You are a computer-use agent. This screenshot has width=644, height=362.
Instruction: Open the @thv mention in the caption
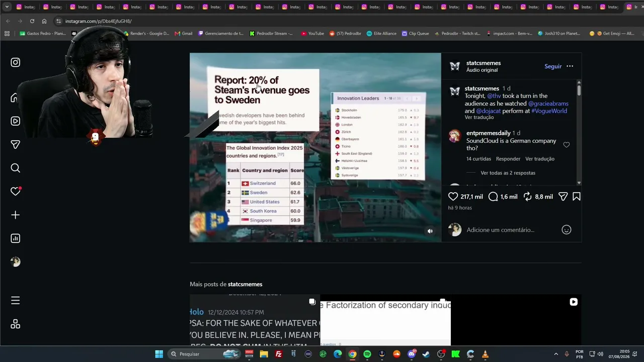click(494, 96)
